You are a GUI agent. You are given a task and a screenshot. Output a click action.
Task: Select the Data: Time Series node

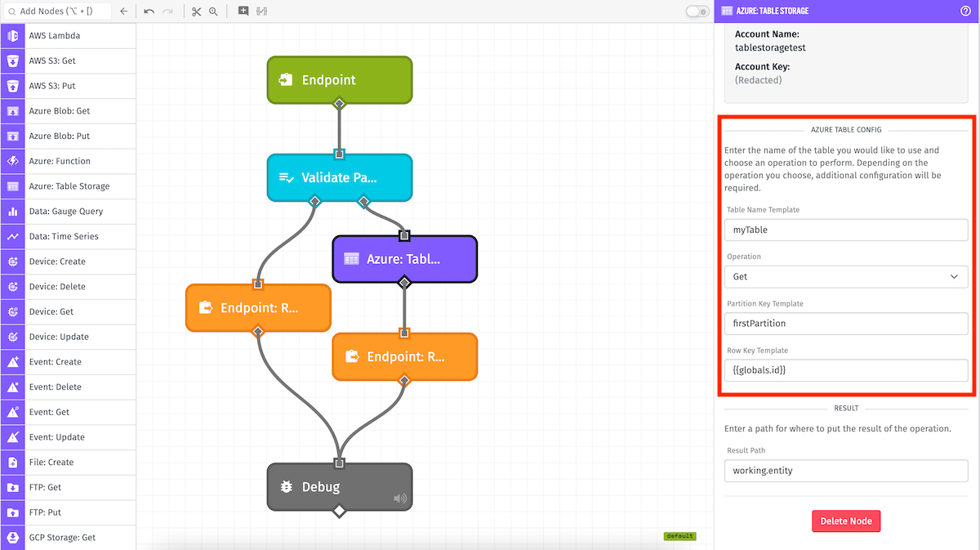pyautogui.click(x=68, y=236)
